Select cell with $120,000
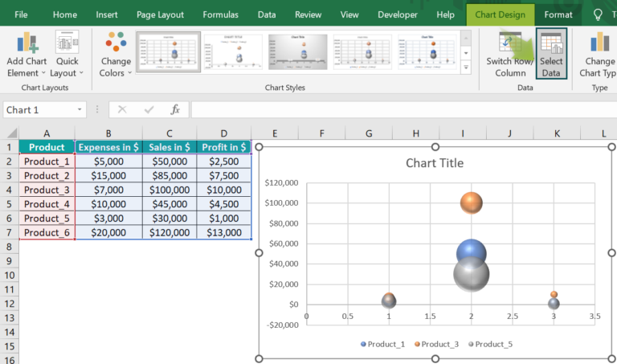617x364 pixels. [170, 232]
